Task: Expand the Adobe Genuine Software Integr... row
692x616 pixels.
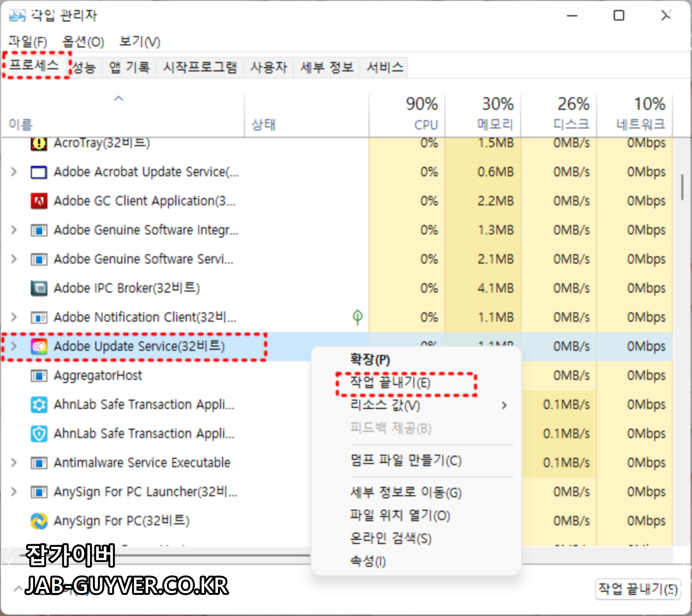Action: [x=14, y=230]
